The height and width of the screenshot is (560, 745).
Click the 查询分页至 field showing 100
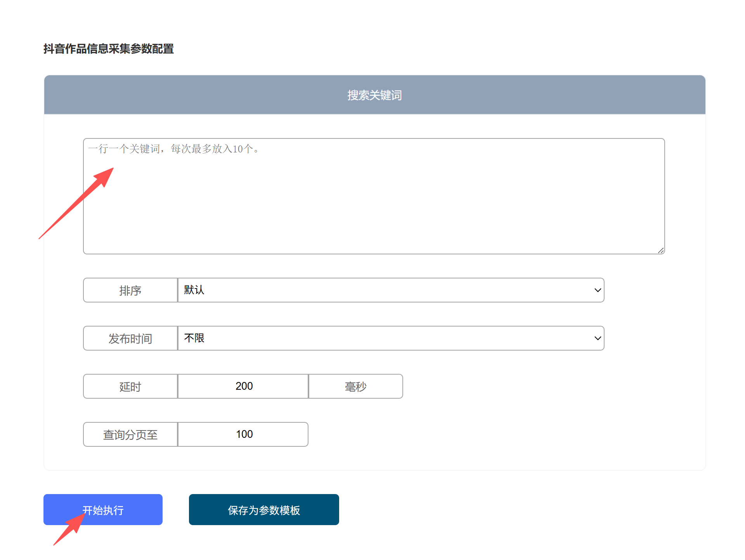coord(243,434)
